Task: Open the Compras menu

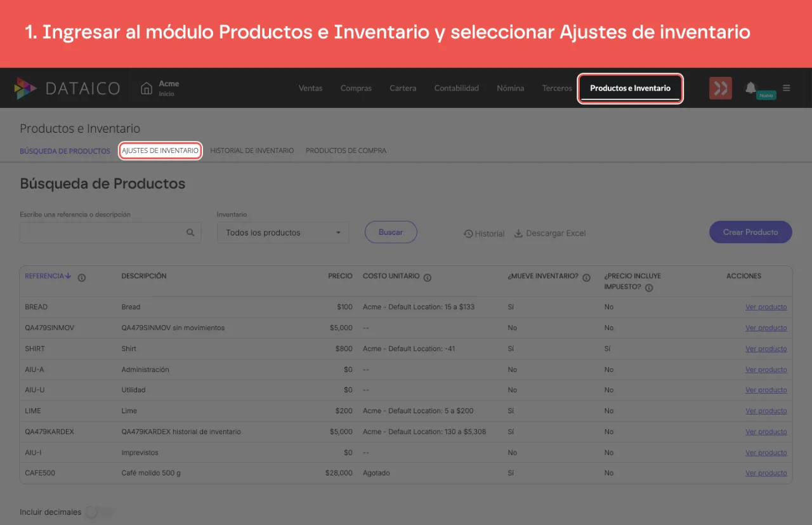Action: pyautogui.click(x=356, y=88)
